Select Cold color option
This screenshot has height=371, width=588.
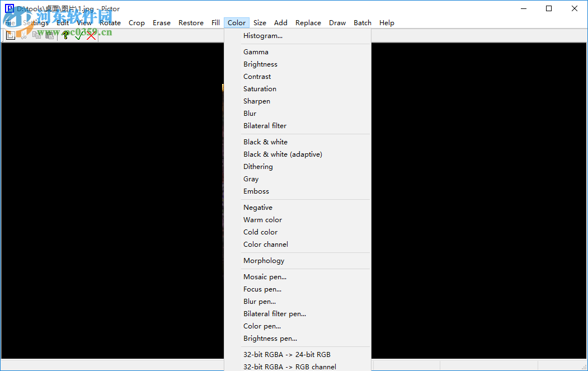[298, 232]
